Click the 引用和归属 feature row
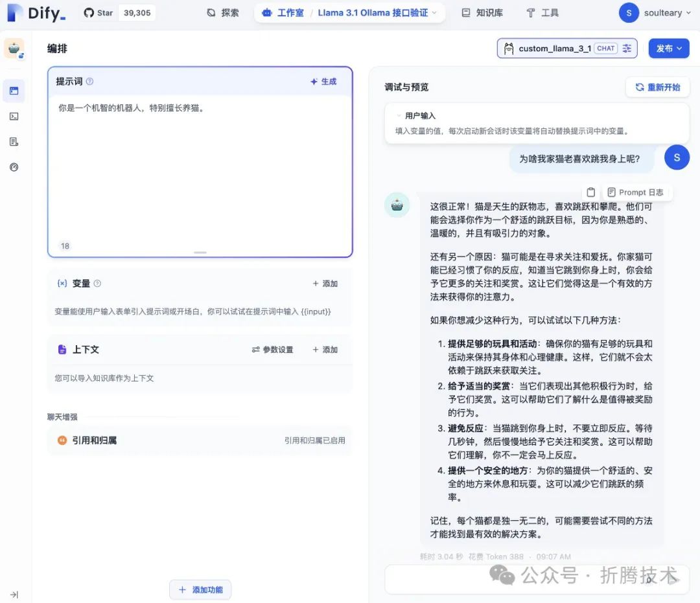Viewport: 700px width, 603px height. (x=200, y=440)
